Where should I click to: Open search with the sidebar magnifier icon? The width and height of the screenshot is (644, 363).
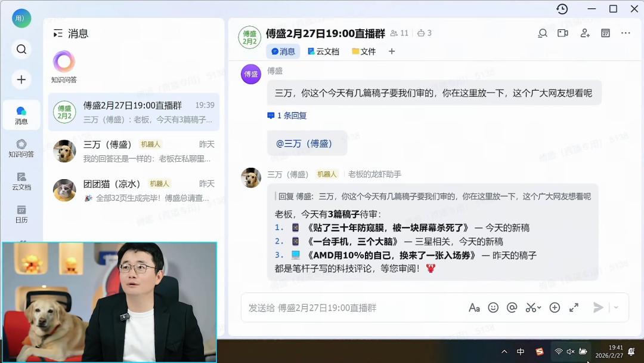(x=21, y=50)
